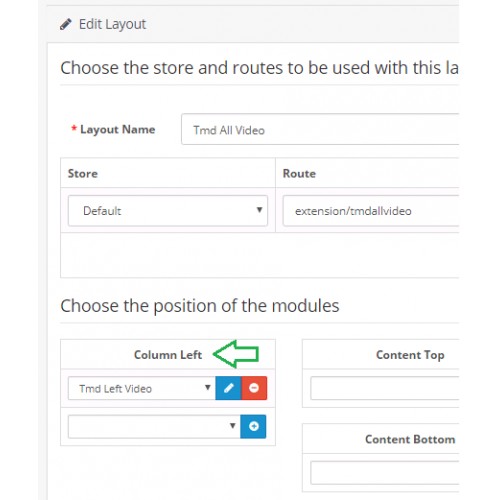Click the empty row below the store table
This screenshot has width=500, height=500.
(259, 255)
